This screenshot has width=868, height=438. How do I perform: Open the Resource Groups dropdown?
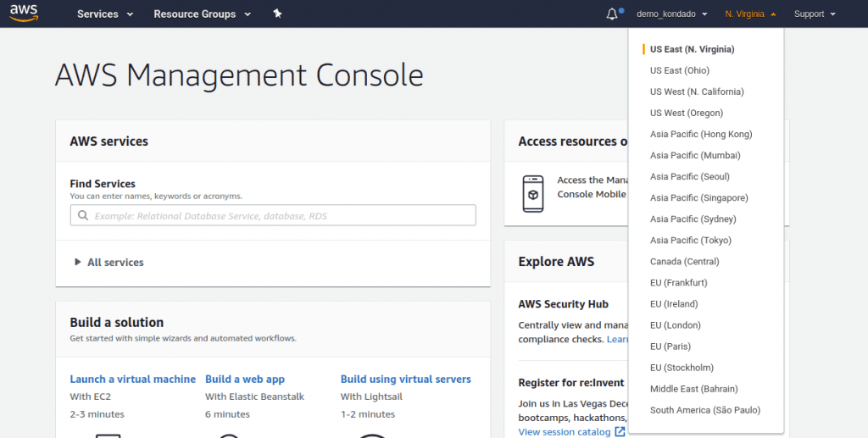[202, 14]
